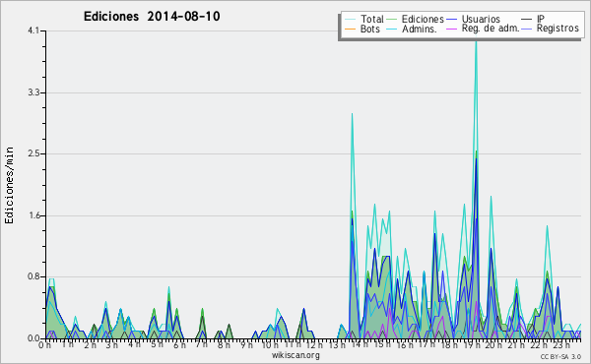The width and height of the screenshot is (591, 364).
Task: Select the 'IP' legend entry
Action: click(533, 19)
